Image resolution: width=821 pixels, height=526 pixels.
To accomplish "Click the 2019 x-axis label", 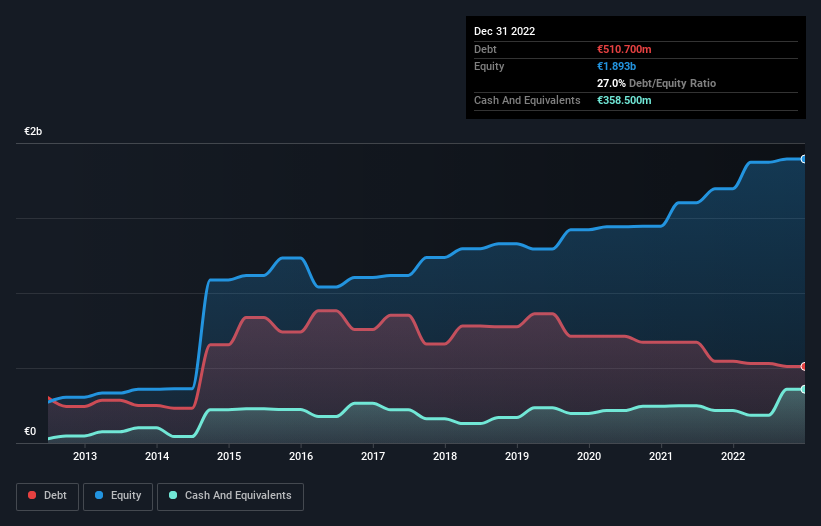I will point(517,456).
